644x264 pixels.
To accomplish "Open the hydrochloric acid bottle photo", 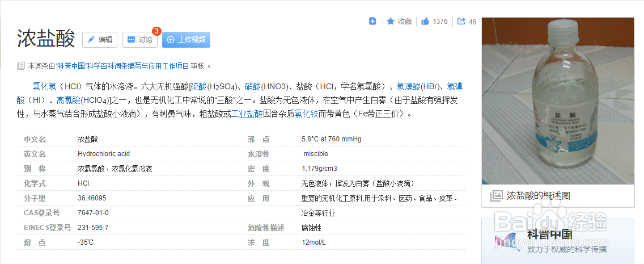I will click(x=558, y=100).
